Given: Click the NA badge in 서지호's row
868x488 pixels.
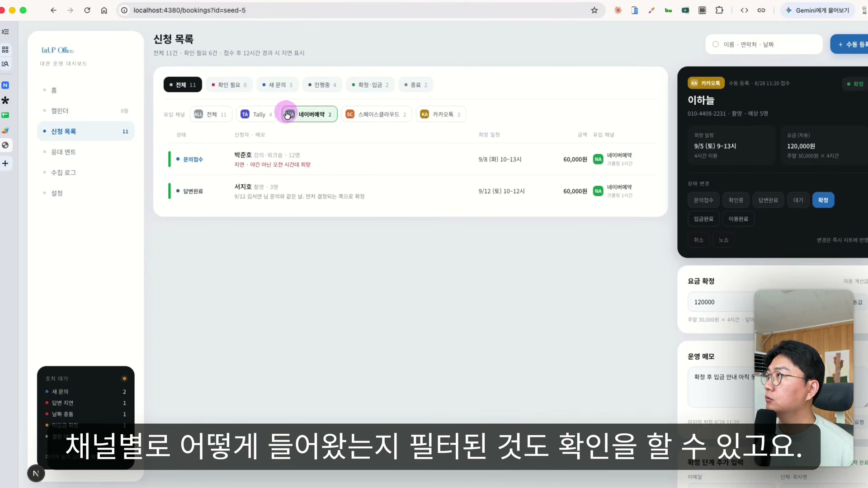Looking at the screenshot, I should pos(598,191).
